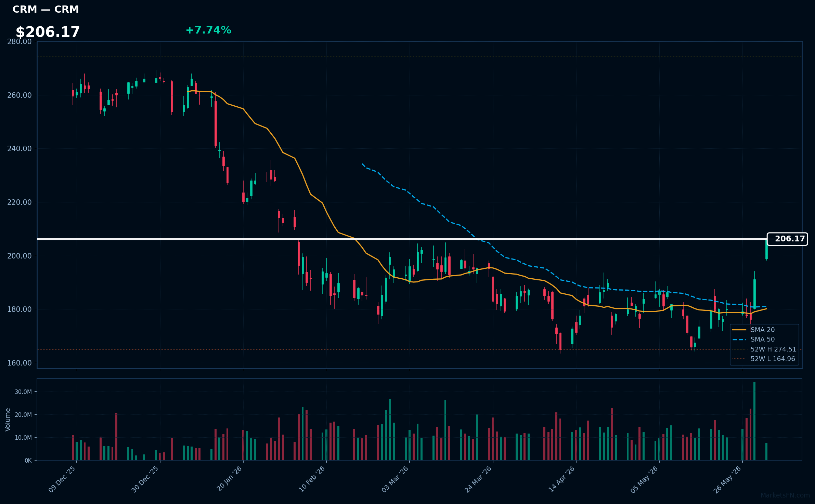Viewport: 815px width, 504px height.
Task: Click the +7.74% change value
Action: pyautogui.click(x=208, y=30)
